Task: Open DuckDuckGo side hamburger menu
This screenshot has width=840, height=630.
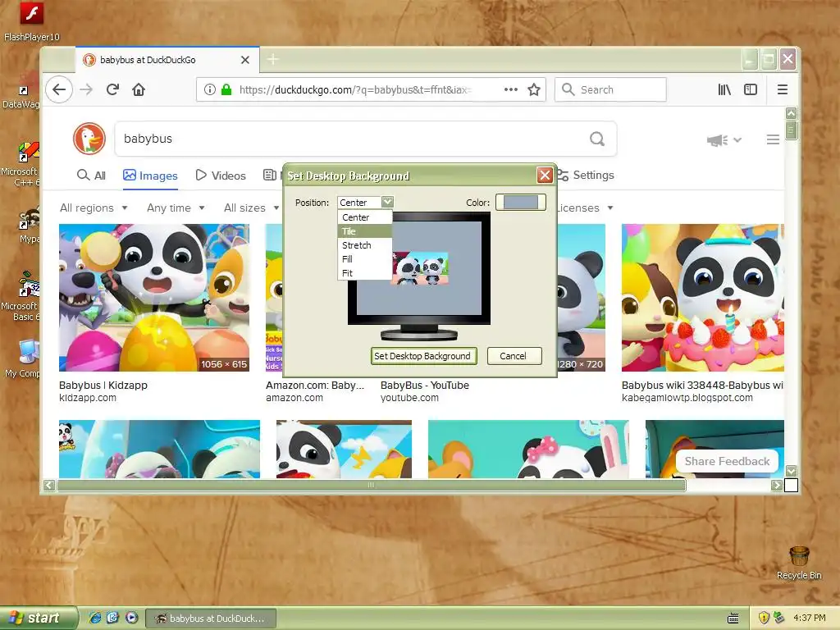Action: click(x=773, y=139)
